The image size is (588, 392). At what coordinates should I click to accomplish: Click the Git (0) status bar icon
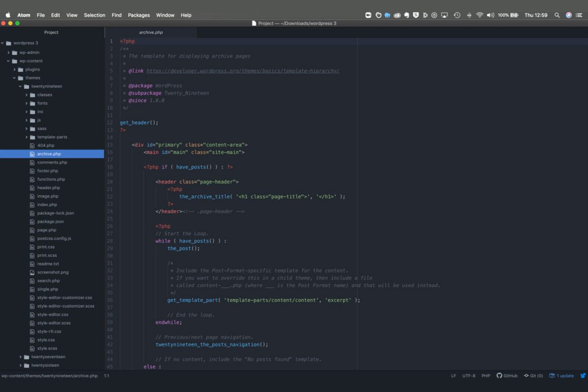[534, 375]
